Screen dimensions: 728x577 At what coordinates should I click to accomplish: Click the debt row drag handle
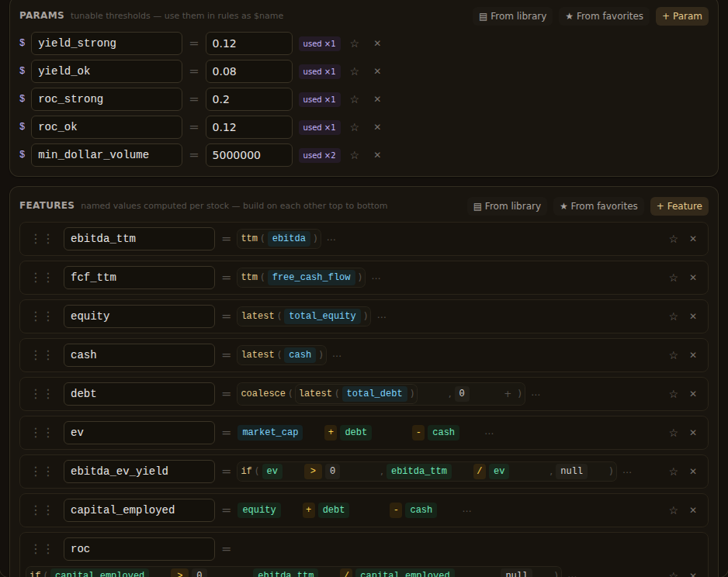(x=42, y=394)
